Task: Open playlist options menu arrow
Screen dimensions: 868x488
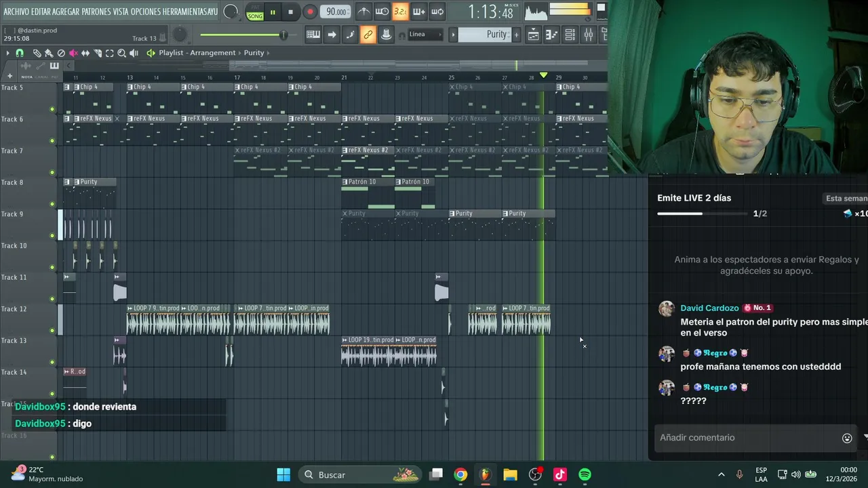Action: pos(7,53)
